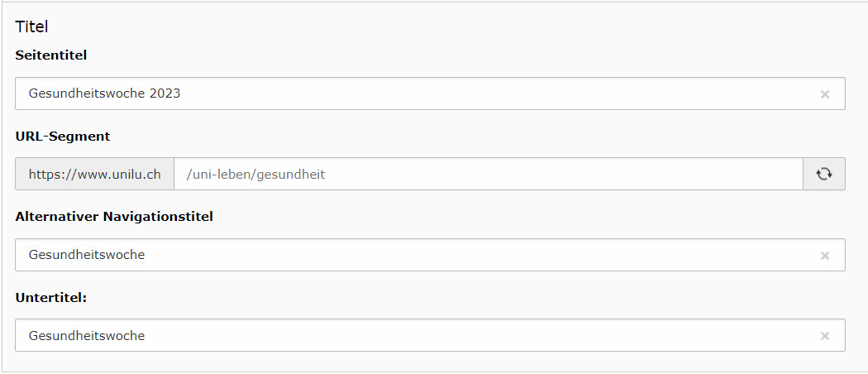Focus the Alternativer Navigationstitel text box
This screenshot has height=374, width=868.
(x=430, y=255)
